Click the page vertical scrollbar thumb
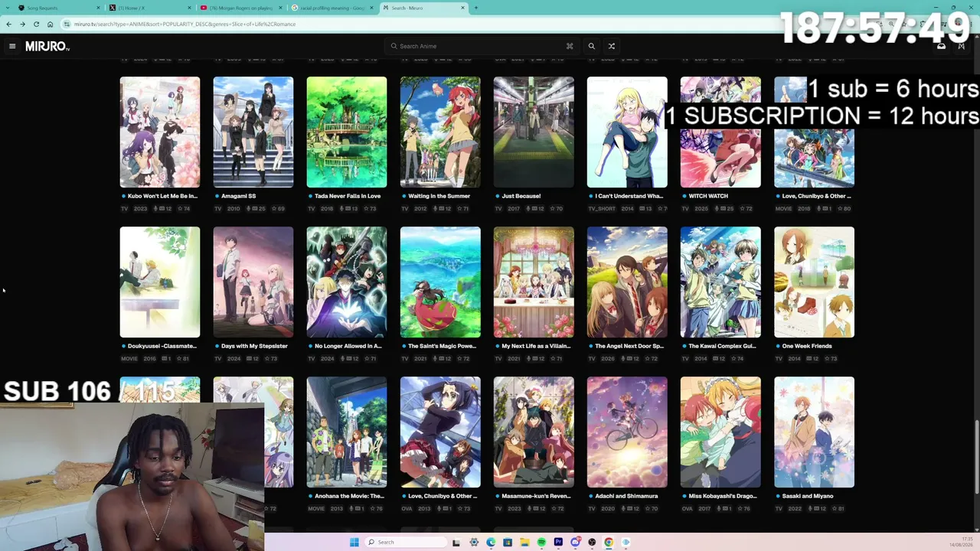The height and width of the screenshot is (551, 980). (x=977, y=458)
